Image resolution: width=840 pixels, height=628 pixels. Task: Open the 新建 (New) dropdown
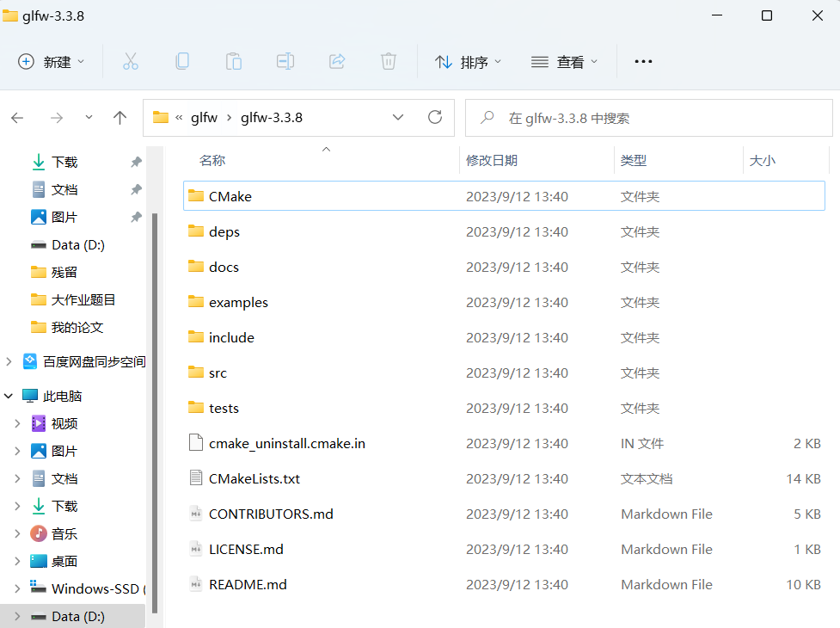[52, 62]
